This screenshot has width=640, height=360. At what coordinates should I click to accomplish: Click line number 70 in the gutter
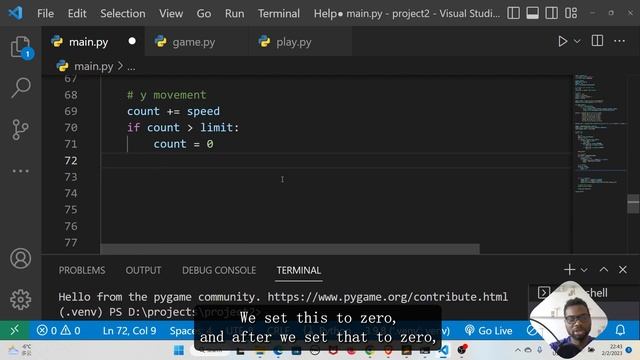coord(71,128)
